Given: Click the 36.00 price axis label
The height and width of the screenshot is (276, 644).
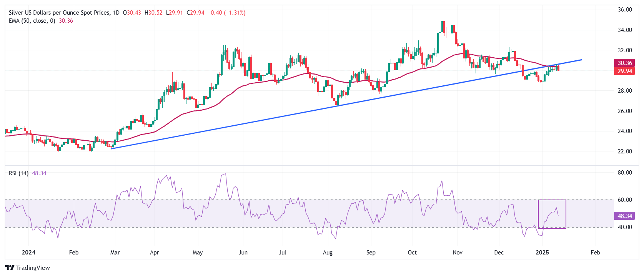Looking at the screenshot, I should coord(625,10).
